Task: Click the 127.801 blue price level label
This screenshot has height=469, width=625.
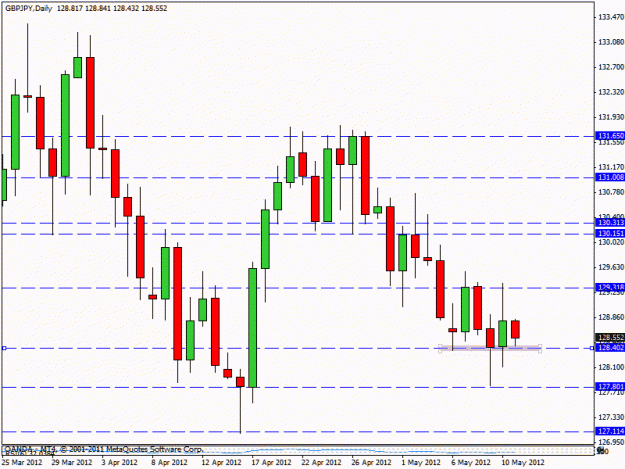Action: [610, 387]
